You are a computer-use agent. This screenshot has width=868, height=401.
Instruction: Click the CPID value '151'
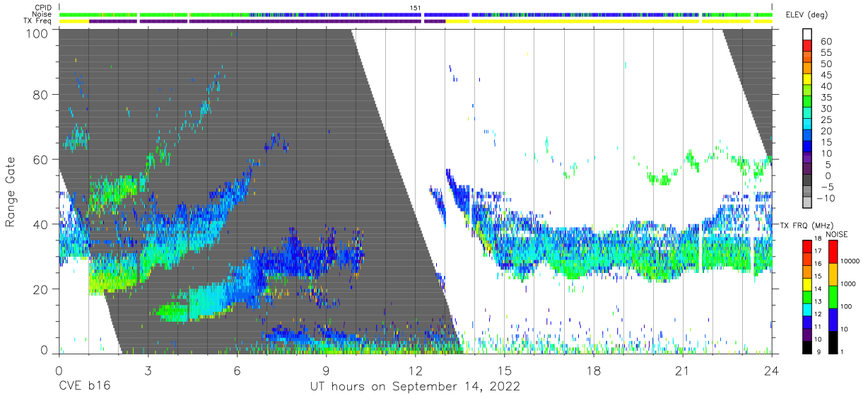tap(416, 8)
